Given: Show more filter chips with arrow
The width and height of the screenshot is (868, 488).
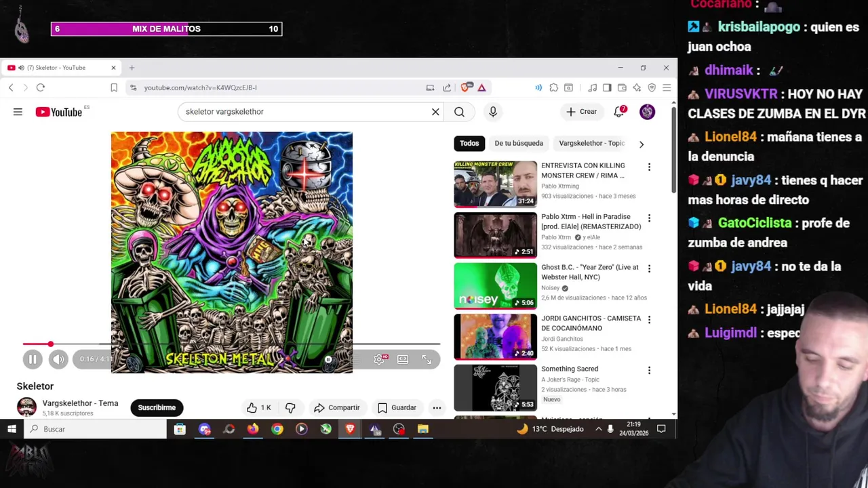Looking at the screenshot, I should point(642,144).
